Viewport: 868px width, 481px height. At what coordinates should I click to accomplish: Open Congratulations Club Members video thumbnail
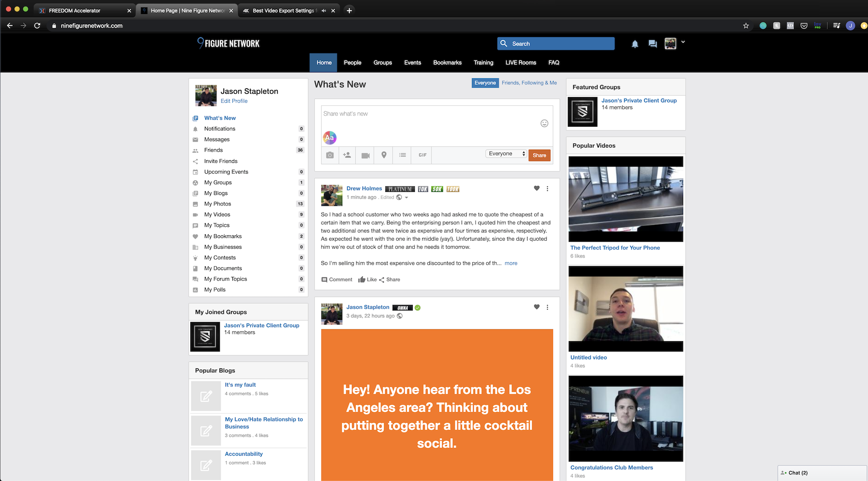(x=626, y=419)
